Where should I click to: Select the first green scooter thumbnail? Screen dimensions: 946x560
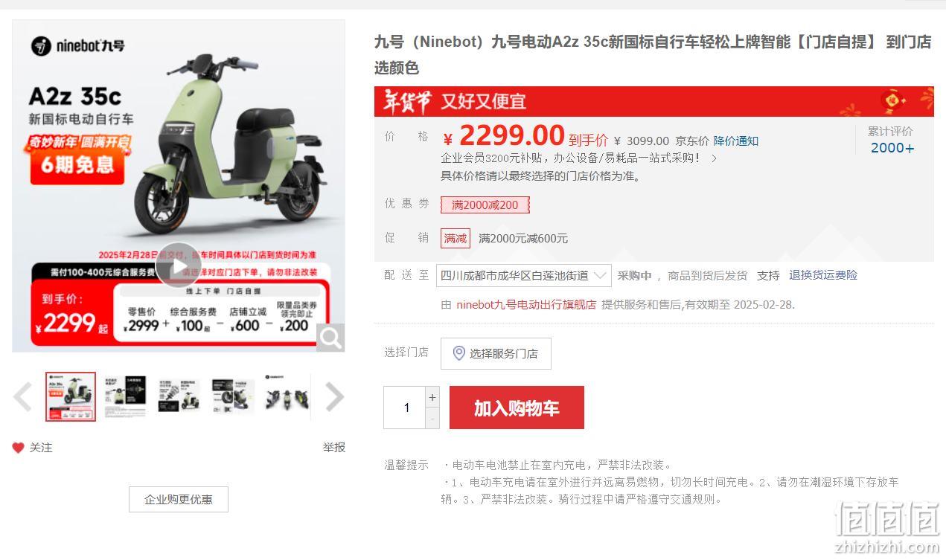[71, 396]
